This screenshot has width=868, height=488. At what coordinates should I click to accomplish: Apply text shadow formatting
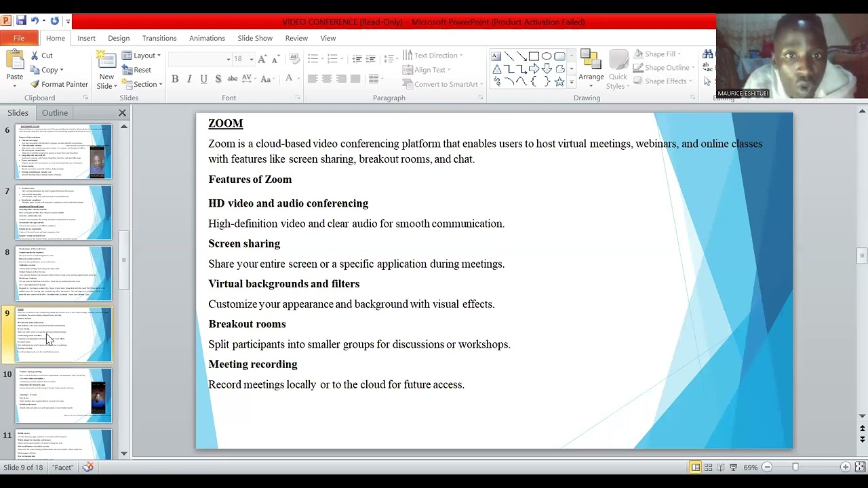click(x=218, y=79)
